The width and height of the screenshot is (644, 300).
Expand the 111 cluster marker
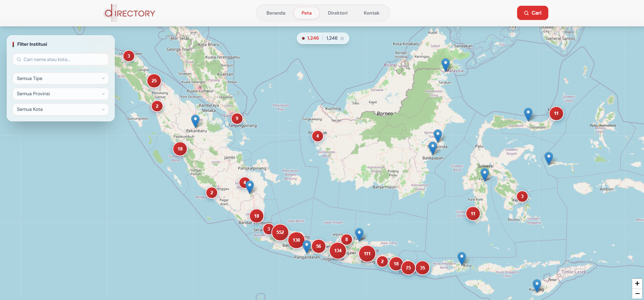[x=367, y=254]
